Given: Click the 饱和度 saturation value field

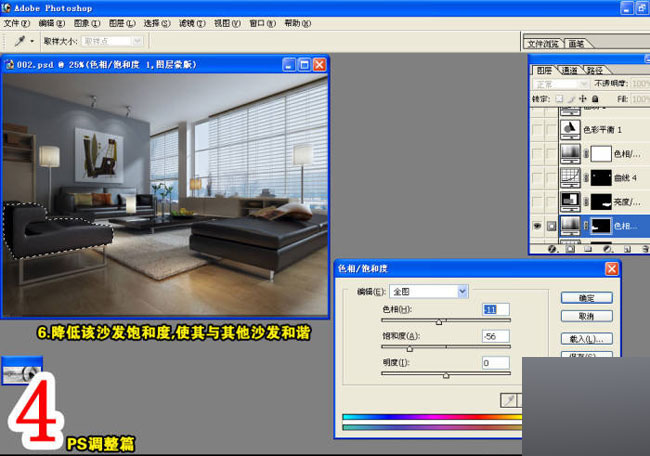Looking at the screenshot, I should pos(496,336).
